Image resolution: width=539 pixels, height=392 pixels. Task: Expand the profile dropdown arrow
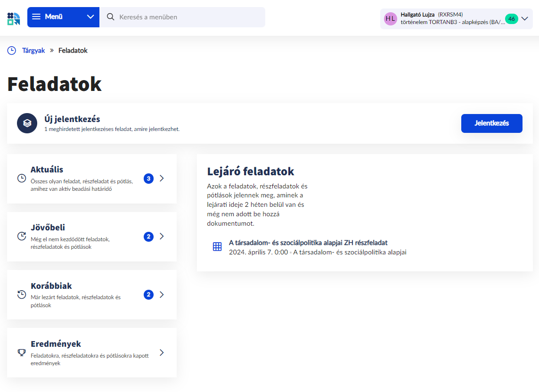[524, 19]
